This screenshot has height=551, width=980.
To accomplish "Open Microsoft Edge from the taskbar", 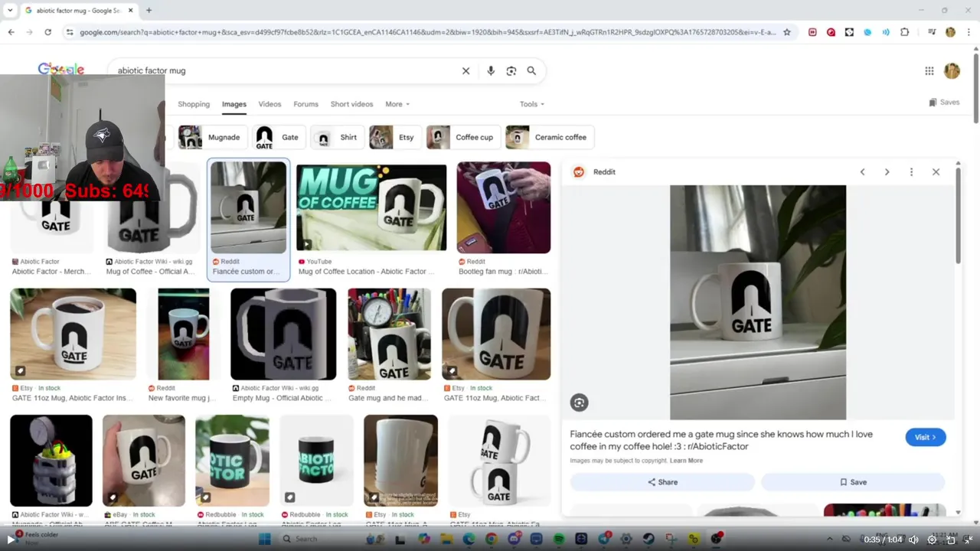I will tap(469, 540).
